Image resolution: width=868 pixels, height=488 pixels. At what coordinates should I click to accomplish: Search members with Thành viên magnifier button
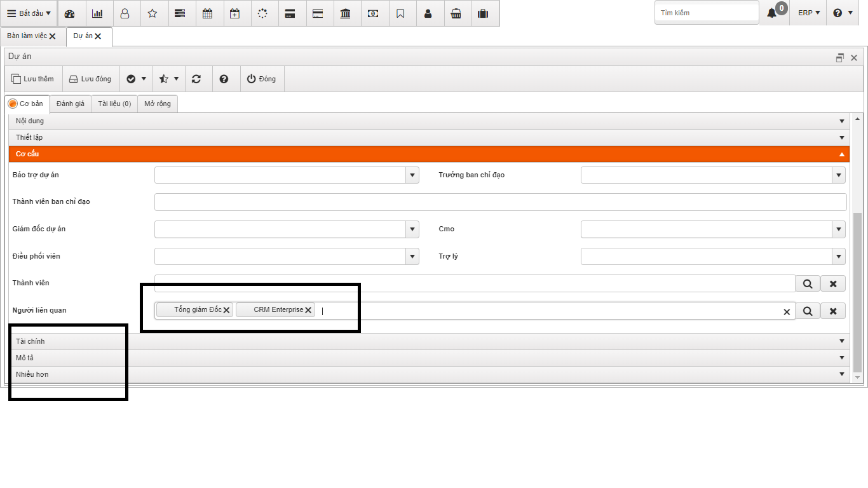tap(808, 283)
